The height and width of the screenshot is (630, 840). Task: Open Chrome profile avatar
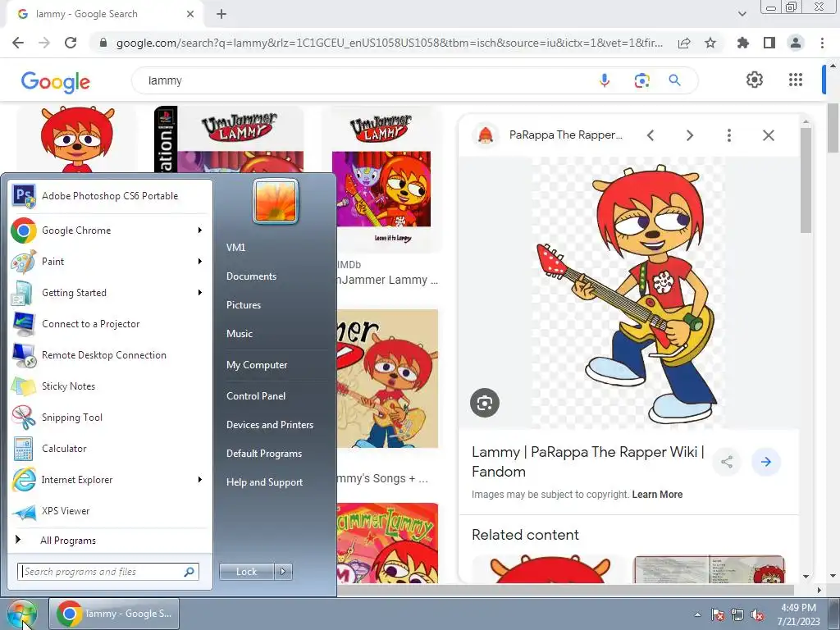point(796,43)
